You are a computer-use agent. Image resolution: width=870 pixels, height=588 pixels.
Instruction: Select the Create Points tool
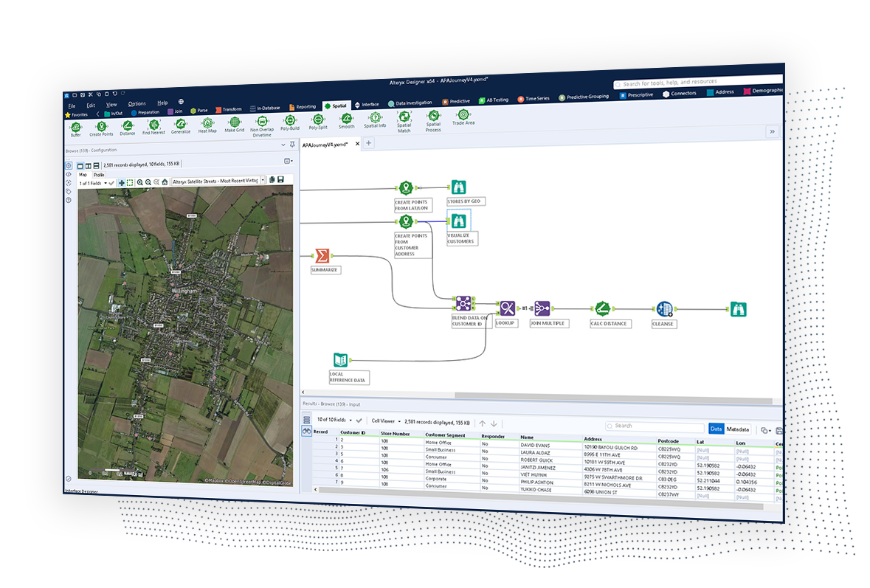pyautogui.click(x=101, y=128)
